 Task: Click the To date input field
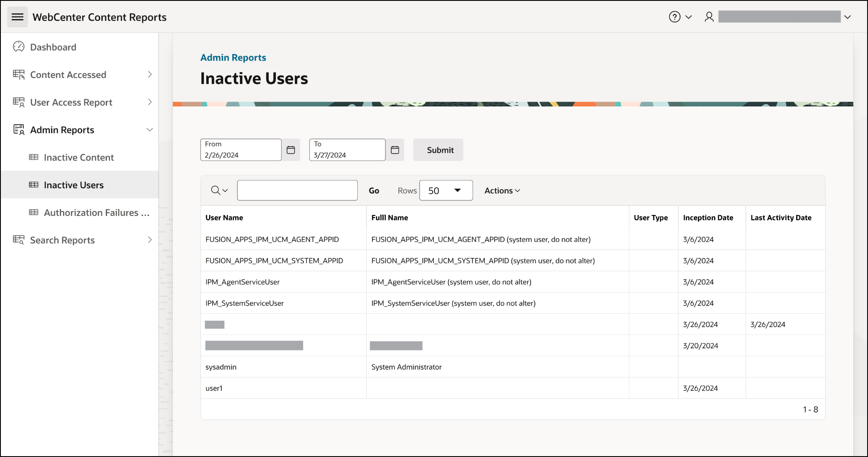[347, 150]
